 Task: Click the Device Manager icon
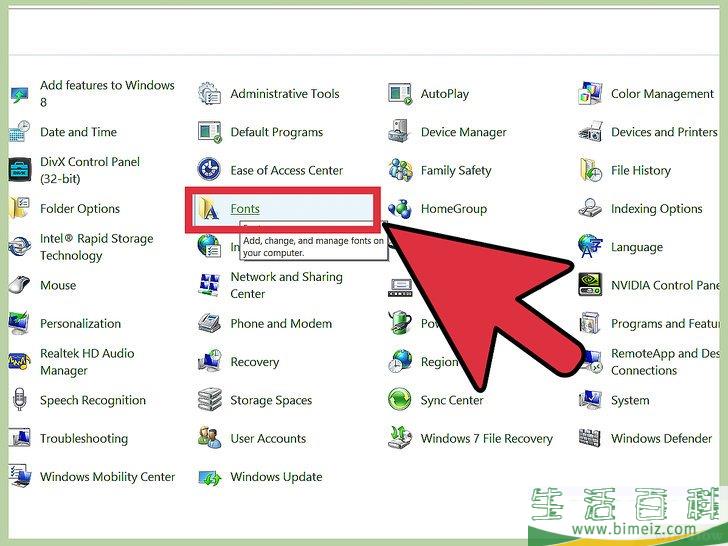[399, 131]
